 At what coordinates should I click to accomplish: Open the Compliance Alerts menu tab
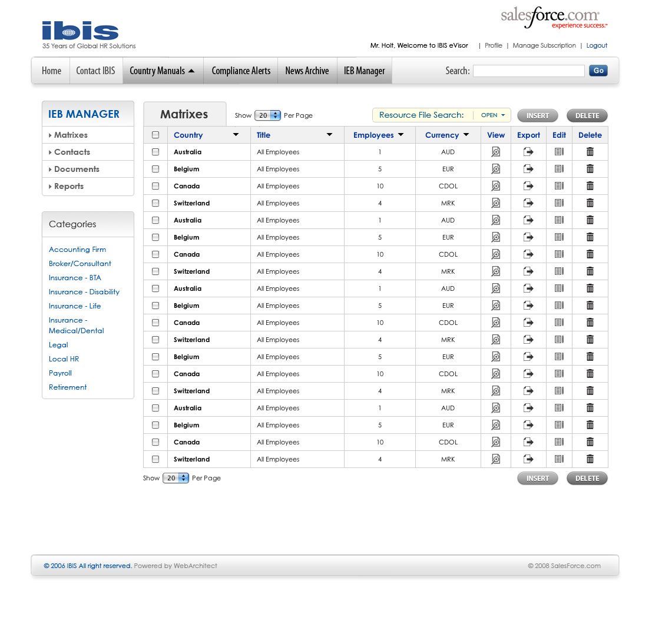241,71
